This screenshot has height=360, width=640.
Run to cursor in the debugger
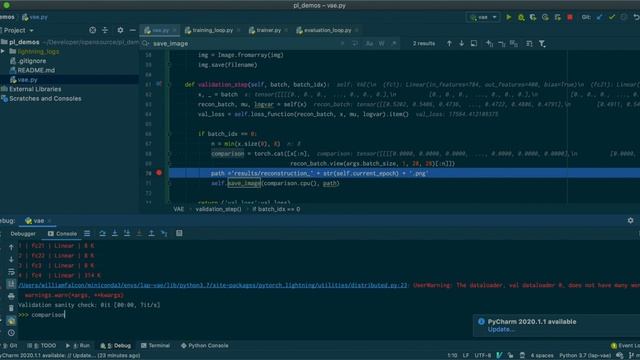[164, 233]
